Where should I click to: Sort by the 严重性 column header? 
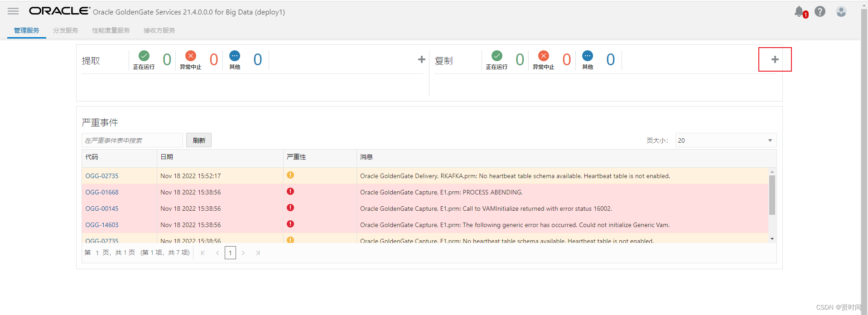coord(320,157)
